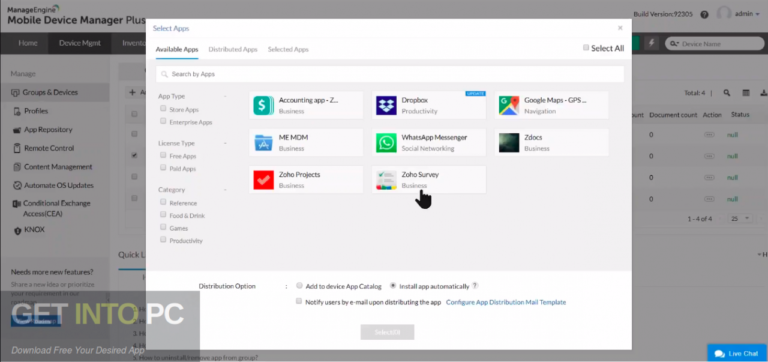
Task: Open Automate OS Updates in sidebar
Action: tap(59, 186)
